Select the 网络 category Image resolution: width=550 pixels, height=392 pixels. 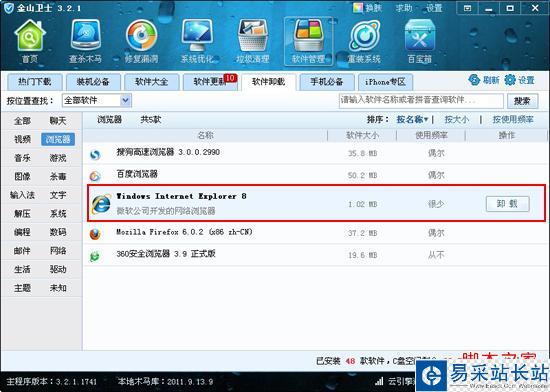(58, 251)
